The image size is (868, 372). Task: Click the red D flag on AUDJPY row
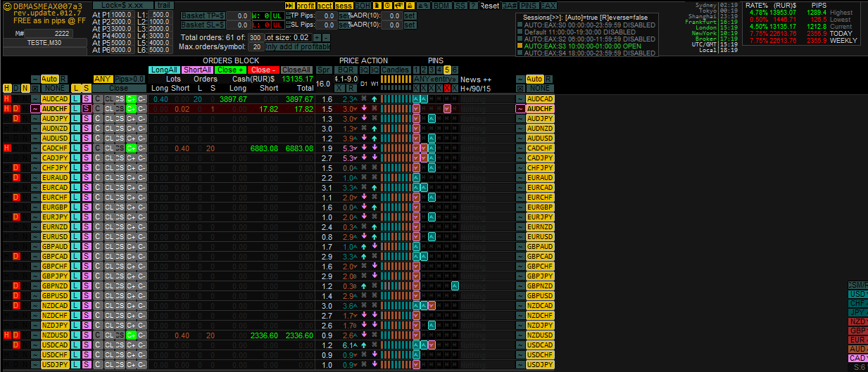(15, 119)
